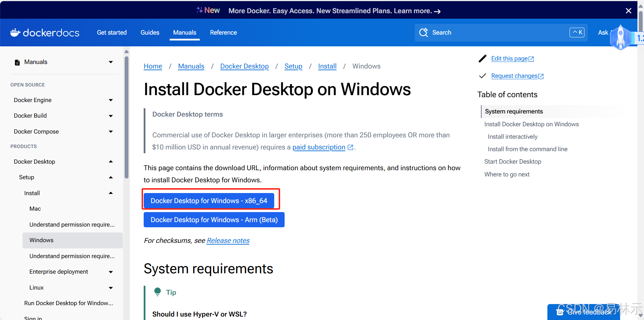Click the Give feedback button
This screenshot has width=644, height=320.
[583, 312]
